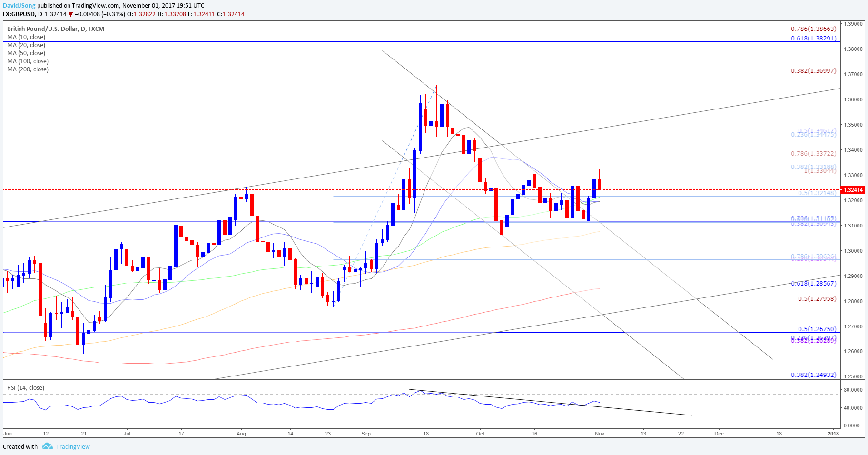Click the 0.5(1.27958) Fibonacci label

817,299
